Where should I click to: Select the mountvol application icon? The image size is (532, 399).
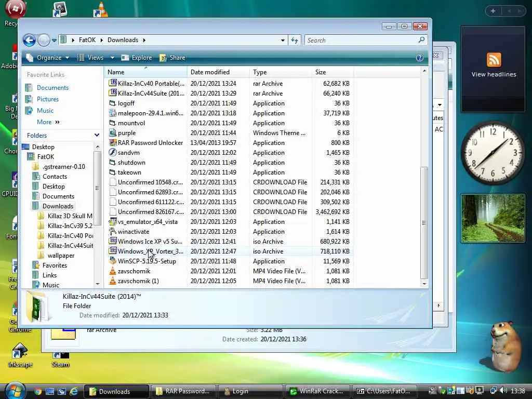[113, 123]
